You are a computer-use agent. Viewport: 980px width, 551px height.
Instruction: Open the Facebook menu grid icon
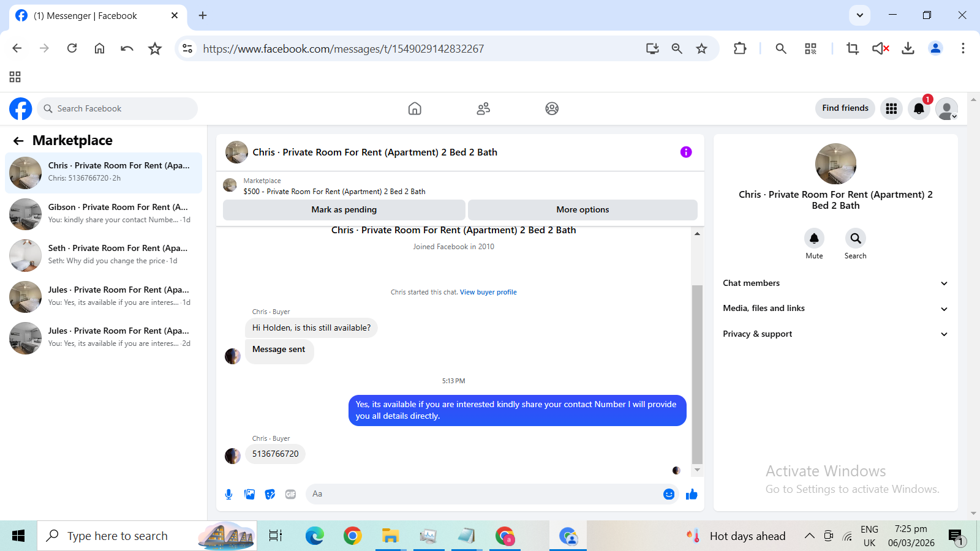coord(891,108)
